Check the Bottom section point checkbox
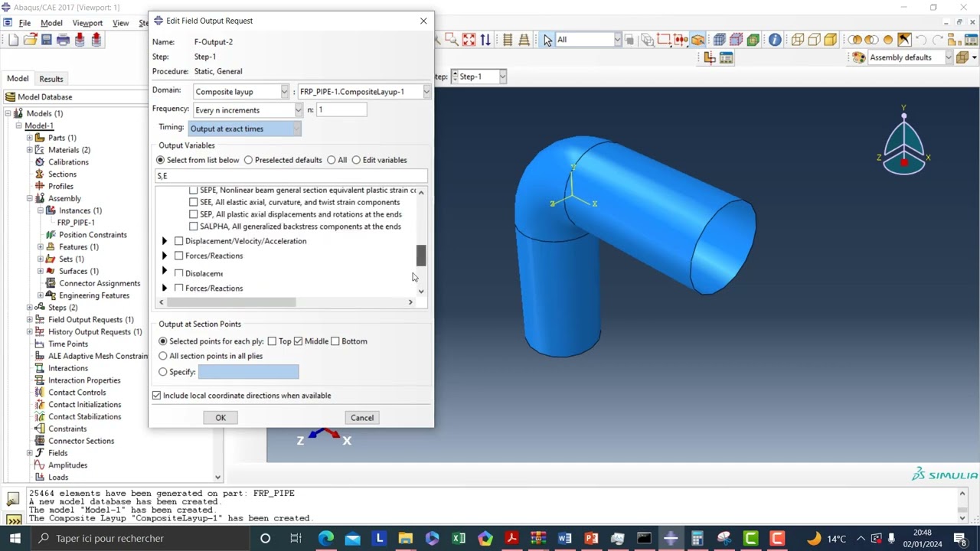 point(335,341)
